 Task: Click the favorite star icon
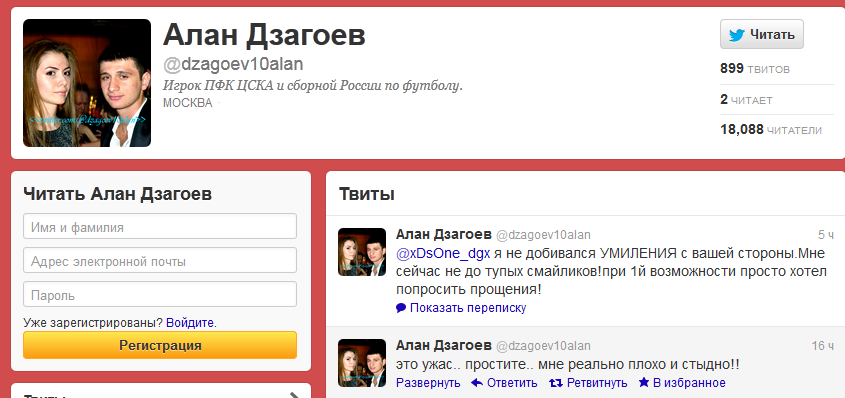[644, 382]
